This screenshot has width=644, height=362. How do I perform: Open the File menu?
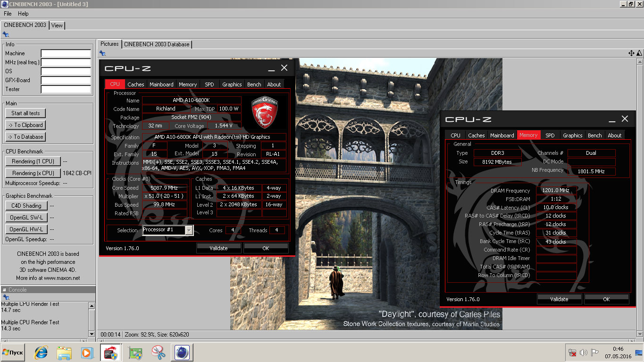coord(8,14)
